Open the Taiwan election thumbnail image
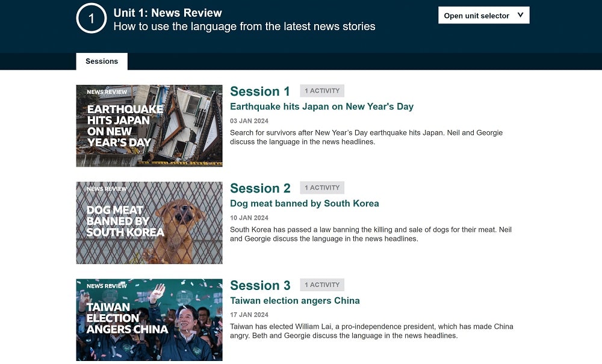Image resolution: width=602 pixels, height=364 pixels. coord(149,319)
